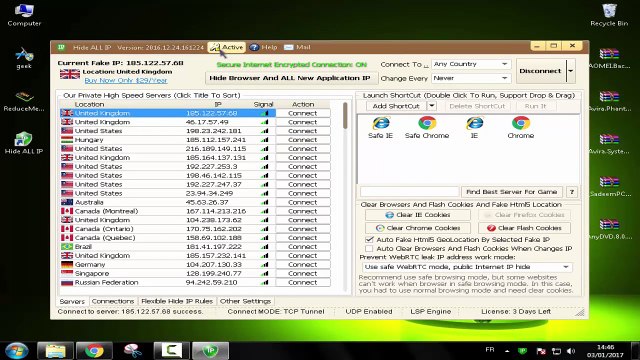Open Recycle Bin desktop icon
The image size is (640, 360).
609,15
